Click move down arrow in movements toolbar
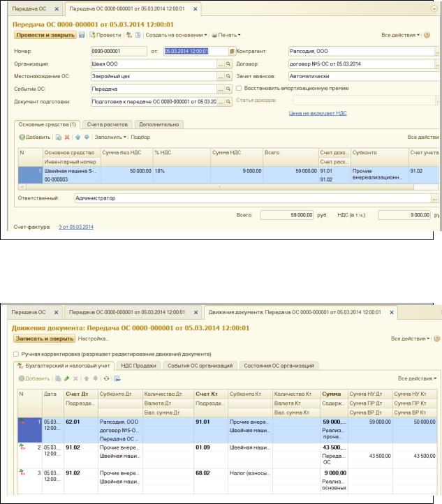 pyautogui.click(x=96, y=378)
